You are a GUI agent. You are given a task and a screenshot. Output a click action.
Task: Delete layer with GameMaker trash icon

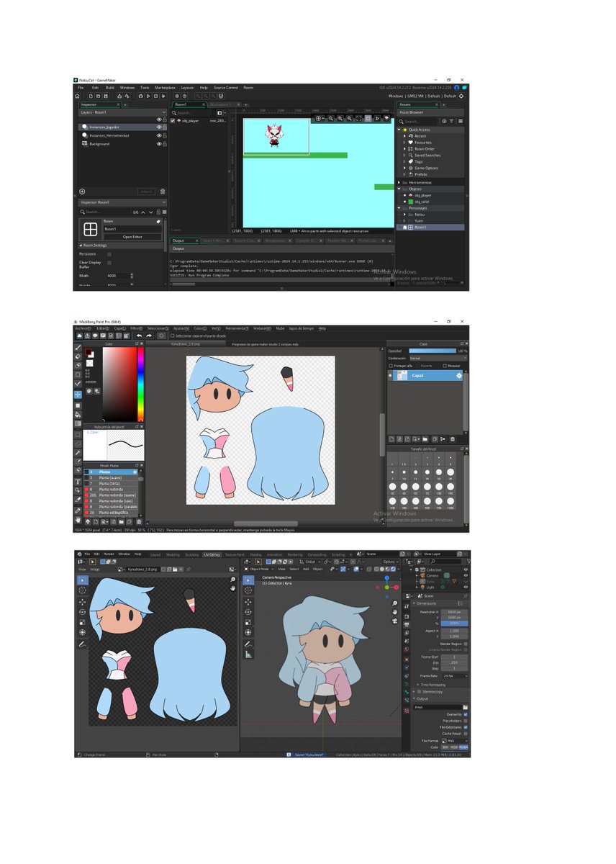[163, 192]
